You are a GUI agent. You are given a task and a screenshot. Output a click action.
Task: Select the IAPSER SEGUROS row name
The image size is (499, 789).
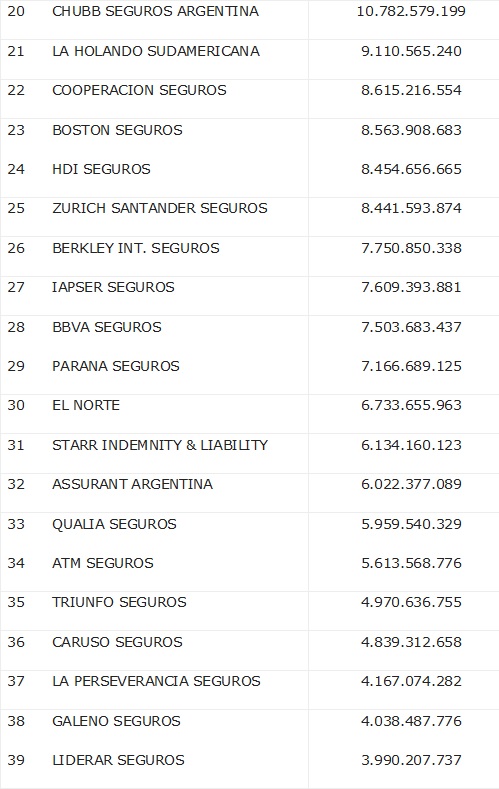point(113,287)
